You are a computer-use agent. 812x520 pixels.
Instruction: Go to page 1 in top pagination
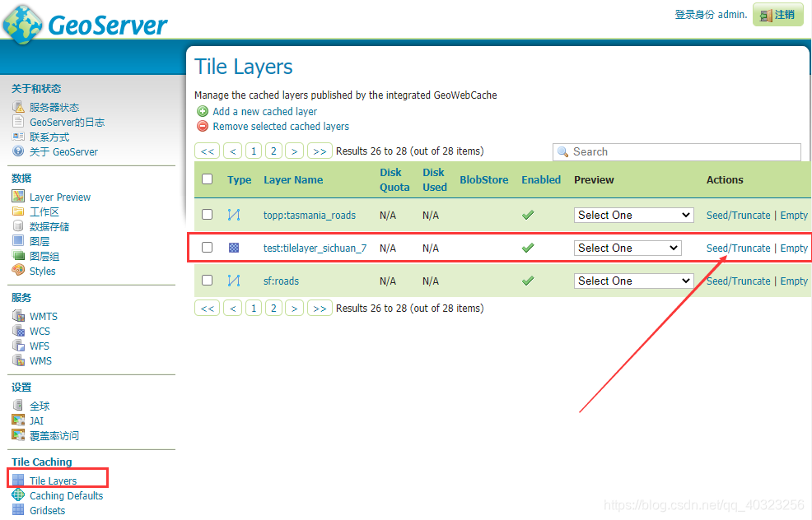point(253,151)
